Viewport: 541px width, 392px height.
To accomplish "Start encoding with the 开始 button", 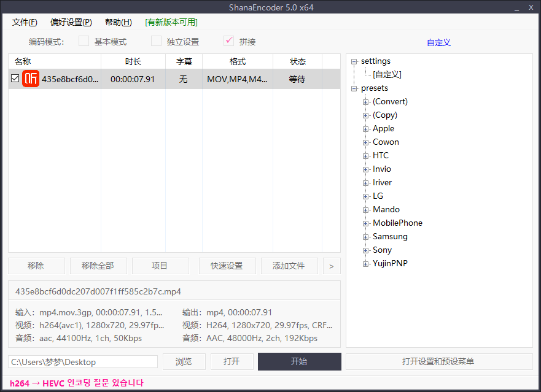I will [300, 362].
